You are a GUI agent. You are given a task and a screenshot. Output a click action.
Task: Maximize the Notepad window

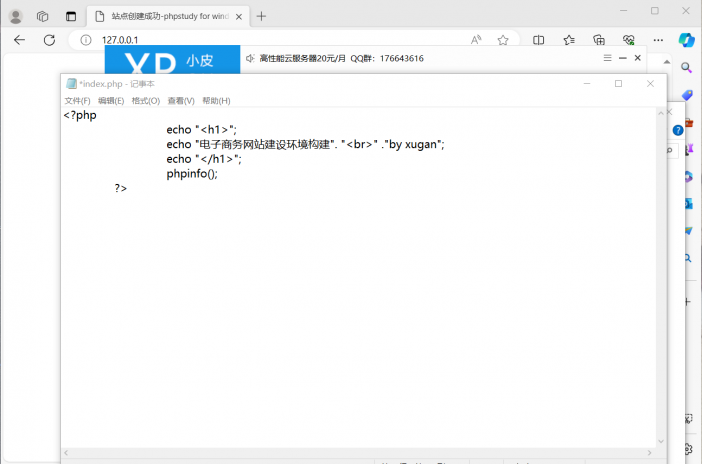pos(618,84)
